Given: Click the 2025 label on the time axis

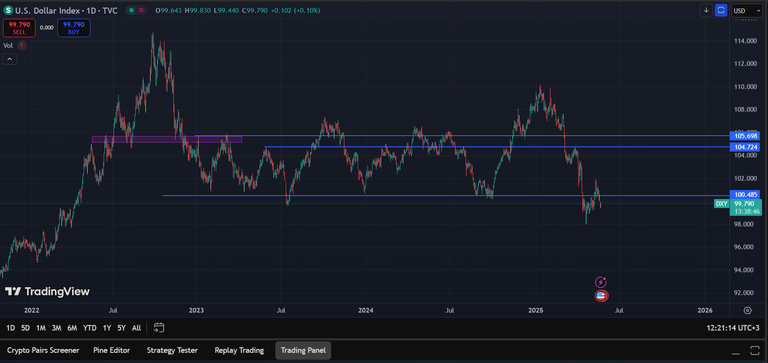Looking at the screenshot, I should click(535, 310).
